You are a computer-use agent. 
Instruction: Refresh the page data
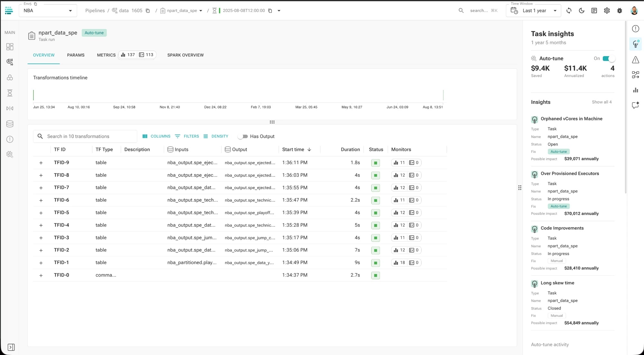(x=569, y=11)
